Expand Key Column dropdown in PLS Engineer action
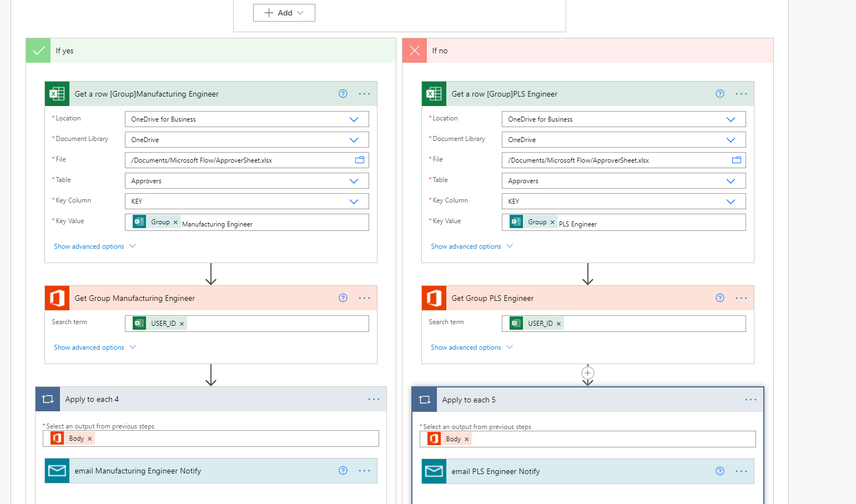The width and height of the screenshot is (856, 504). [x=731, y=201]
